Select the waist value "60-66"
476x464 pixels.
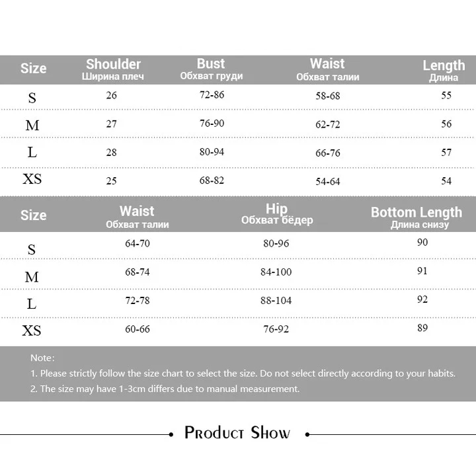137,329
